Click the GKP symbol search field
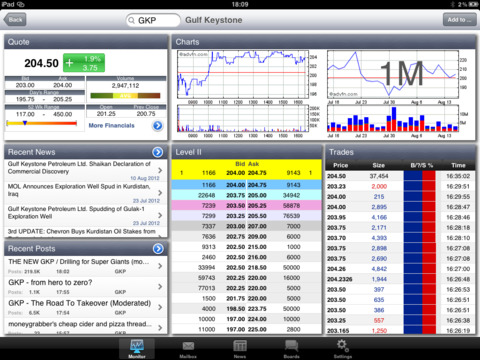Viewport: 480px width, 360px height. [x=153, y=20]
